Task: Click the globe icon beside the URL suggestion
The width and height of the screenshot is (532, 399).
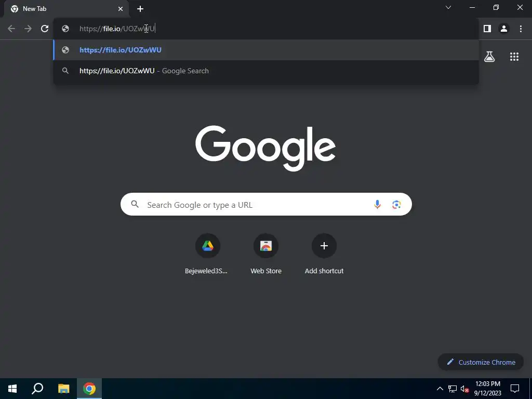Action: tap(65, 50)
